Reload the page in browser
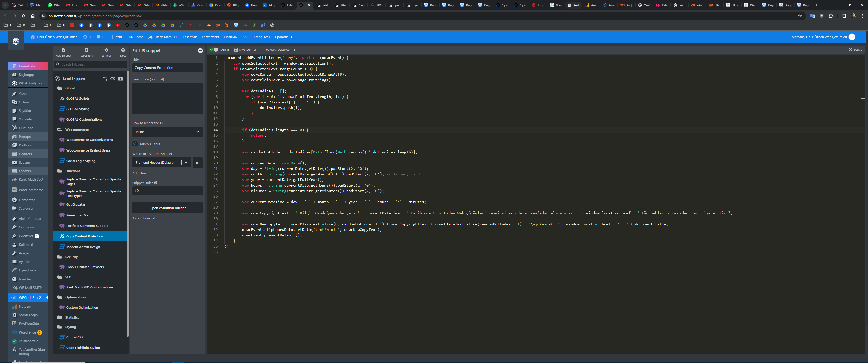Image resolution: width=868 pixels, height=363 pixels. (23, 16)
